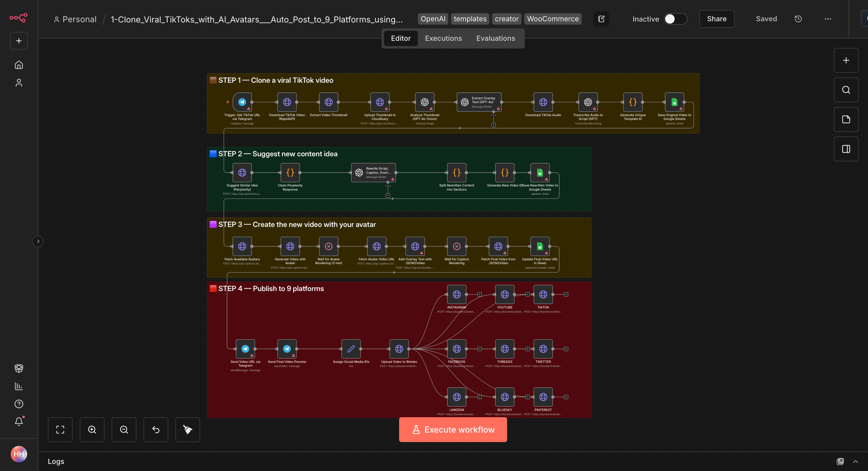
Task: Click the Execute workflow button
Action: (x=453, y=430)
